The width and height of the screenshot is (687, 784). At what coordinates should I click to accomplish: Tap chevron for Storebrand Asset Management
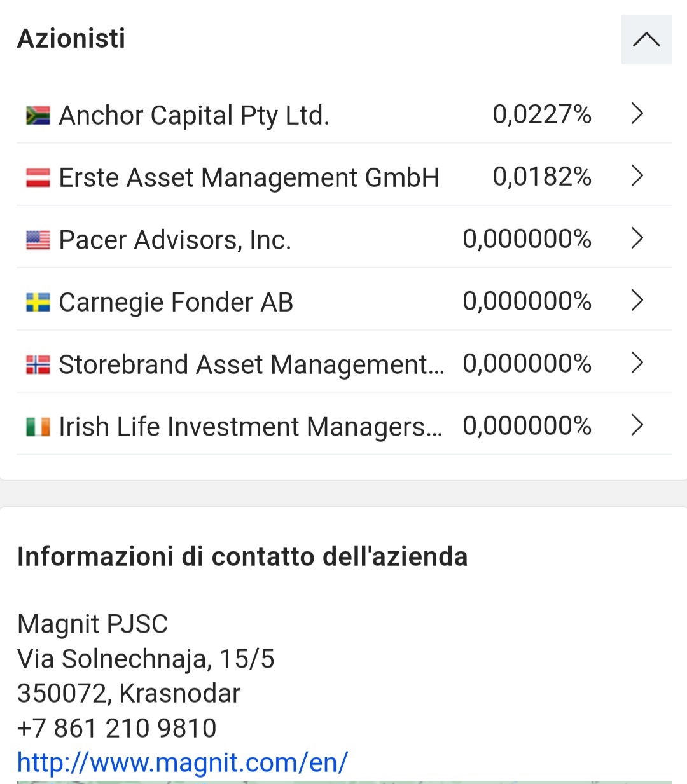[x=637, y=363]
